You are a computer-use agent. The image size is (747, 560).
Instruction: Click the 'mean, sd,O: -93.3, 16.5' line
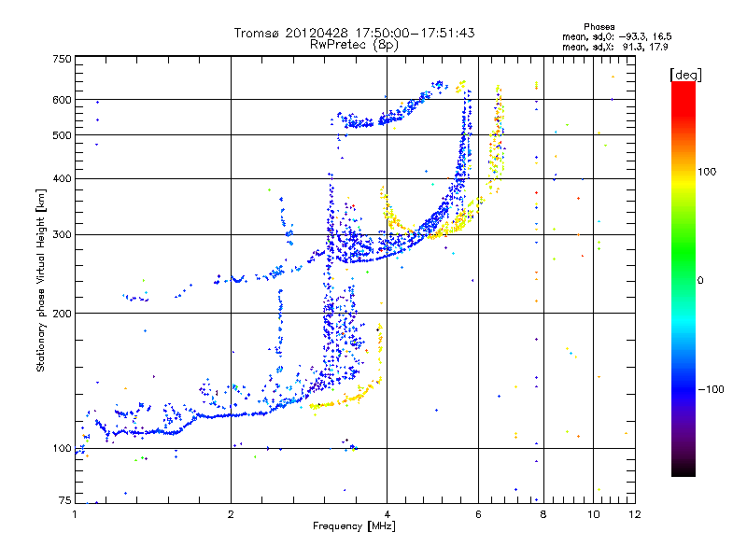(617, 36)
